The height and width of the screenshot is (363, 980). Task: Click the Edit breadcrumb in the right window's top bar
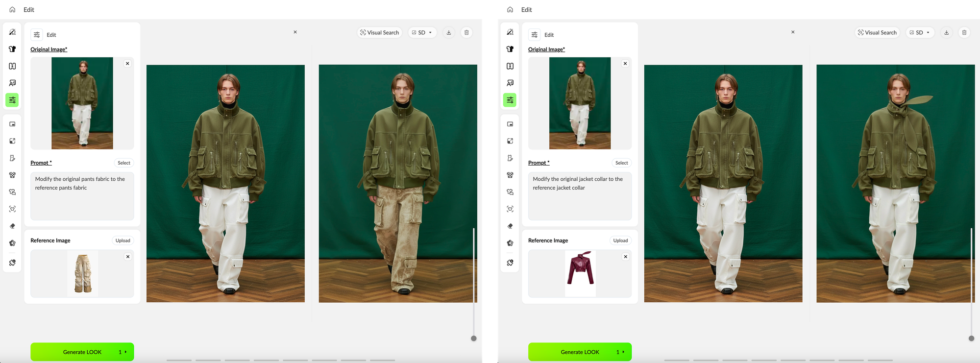[x=526, y=10]
